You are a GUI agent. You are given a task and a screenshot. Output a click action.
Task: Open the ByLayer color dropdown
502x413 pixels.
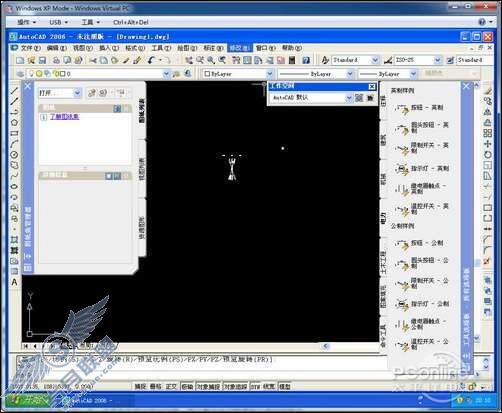coord(270,74)
